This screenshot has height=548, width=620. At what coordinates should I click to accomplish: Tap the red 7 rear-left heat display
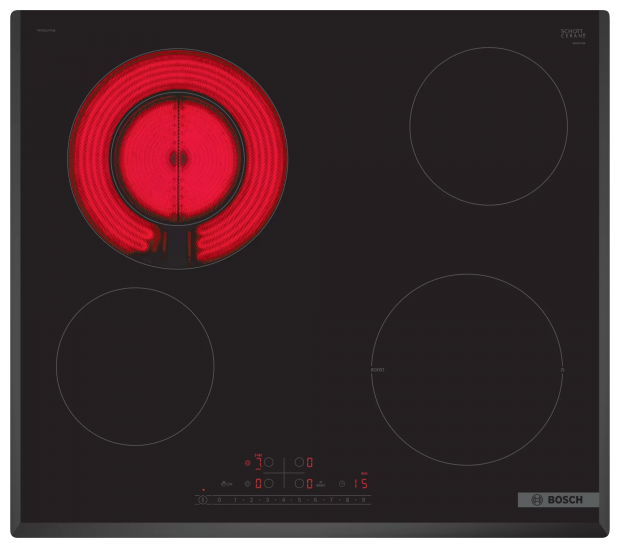click(x=259, y=463)
